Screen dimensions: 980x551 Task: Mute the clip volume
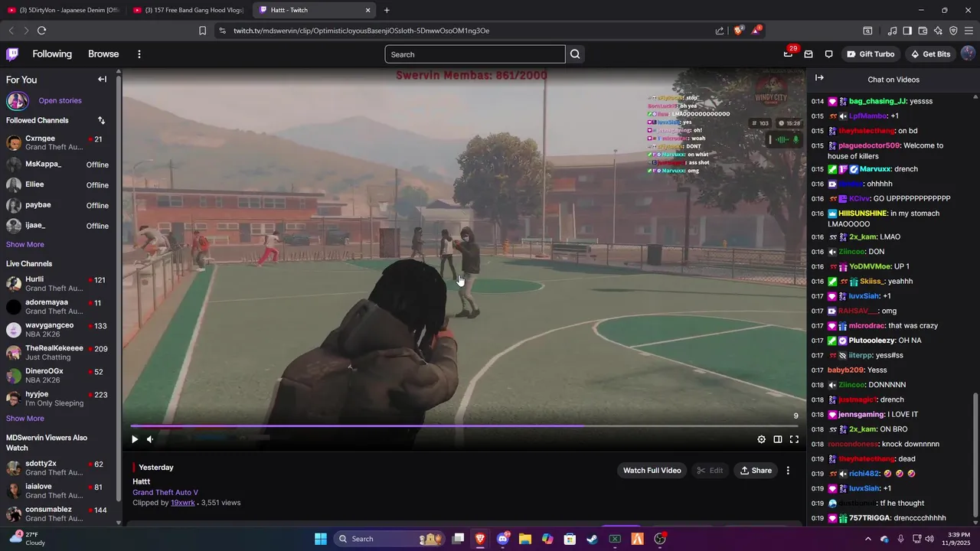[150, 439]
